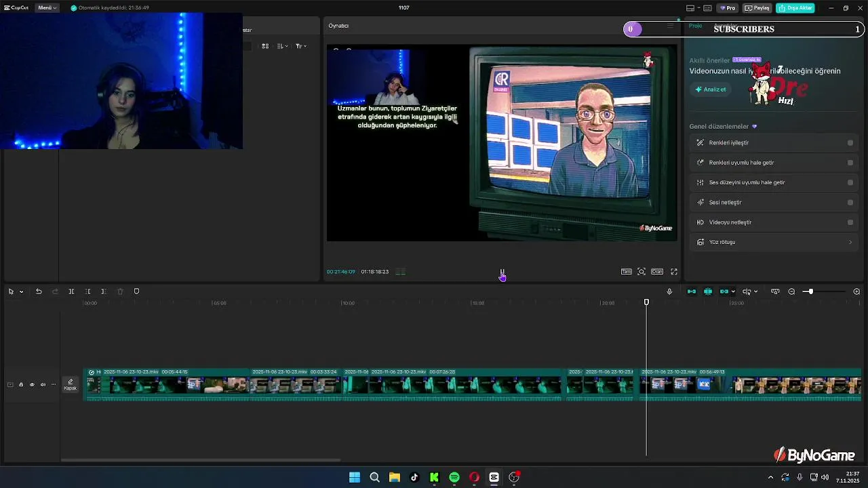Click the Renkleri uyumlu hale getir icon
The image size is (868, 488).
[701, 163]
